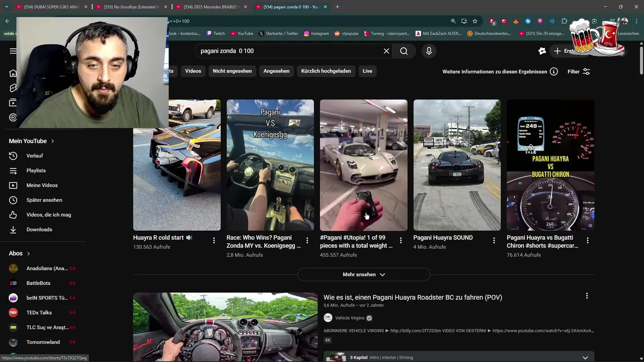Open the Tomorrowland channel subscription
Viewport: 644px width, 362px height.
(43, 342)
